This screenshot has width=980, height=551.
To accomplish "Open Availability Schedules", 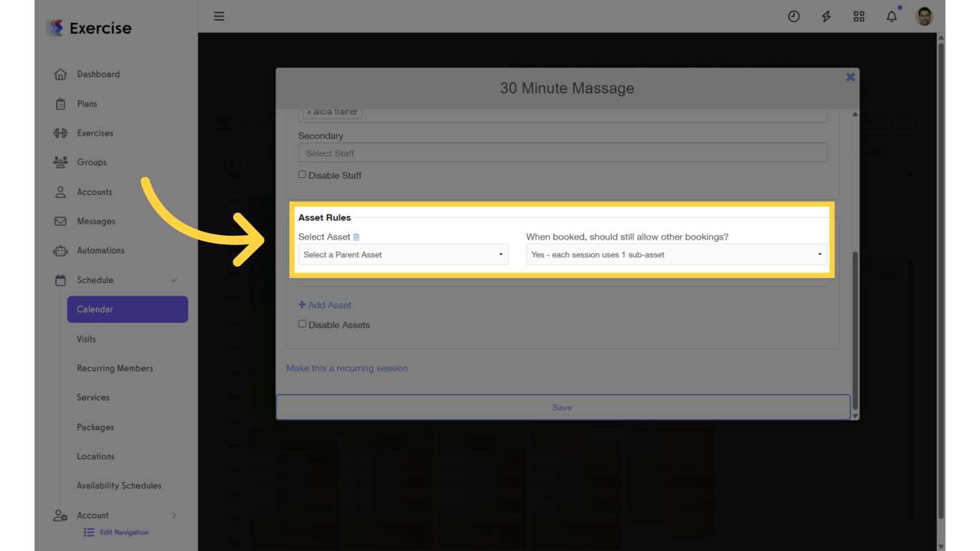I will coord(119,486).
